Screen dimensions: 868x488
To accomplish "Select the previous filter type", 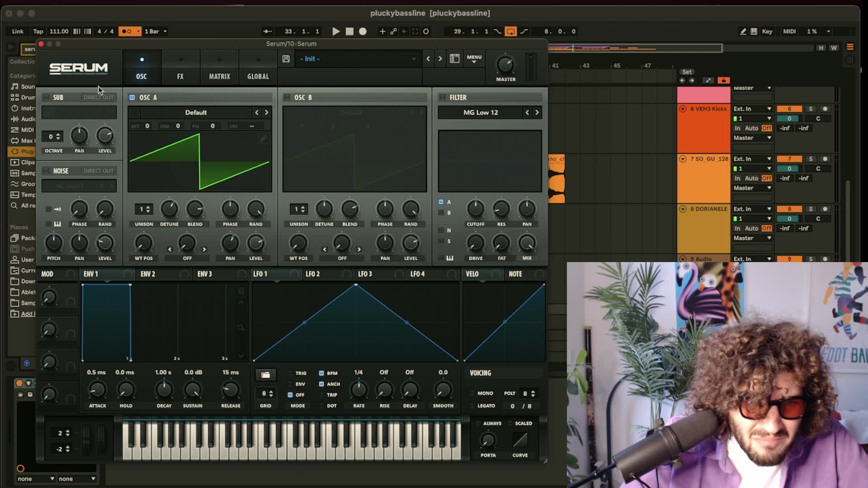I will (x=527, y=113).
